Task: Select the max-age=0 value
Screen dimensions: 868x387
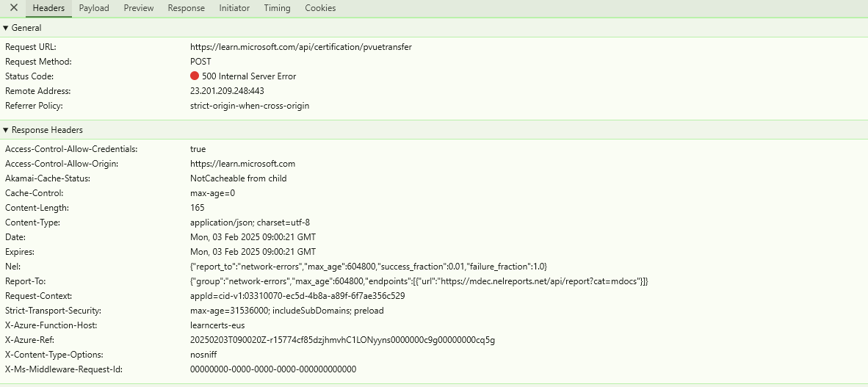Action: (x=212, y=193)
